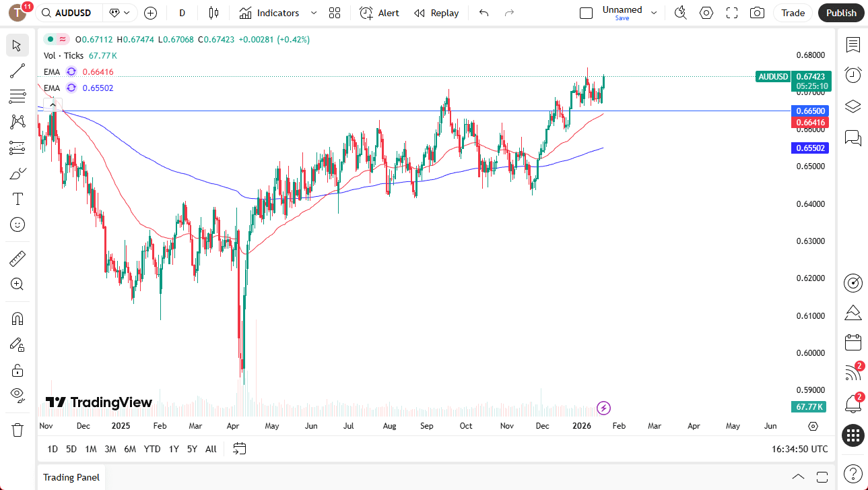Select the cursor arrow tool
Image resolution: width=868 pixels, height=490 pixels.
[18, 46]
